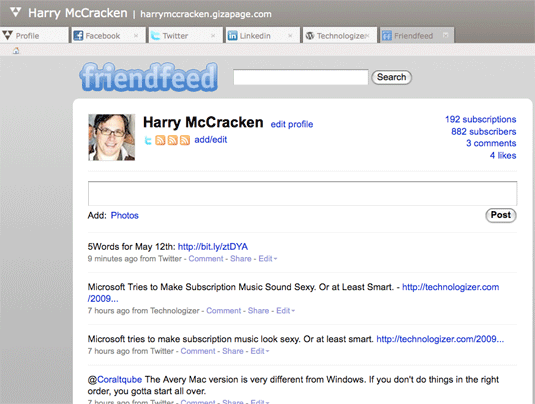Click Harry McCracken's profile photo

112,137
